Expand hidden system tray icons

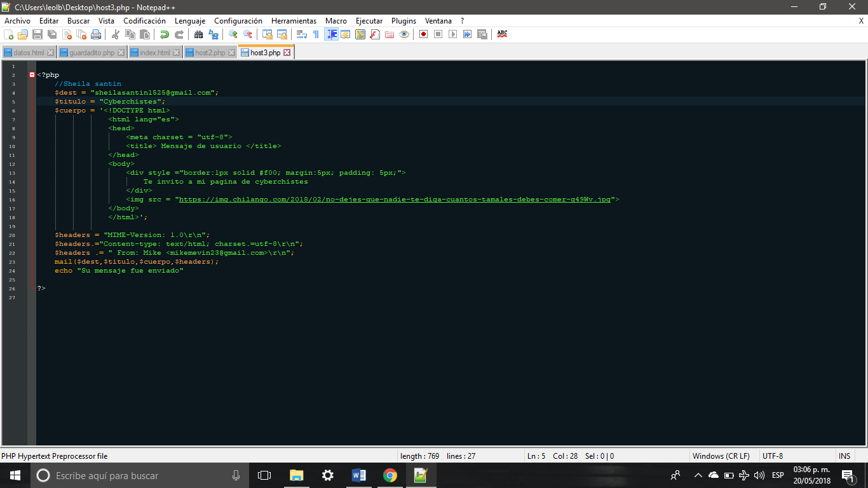(x=698, y=475)
